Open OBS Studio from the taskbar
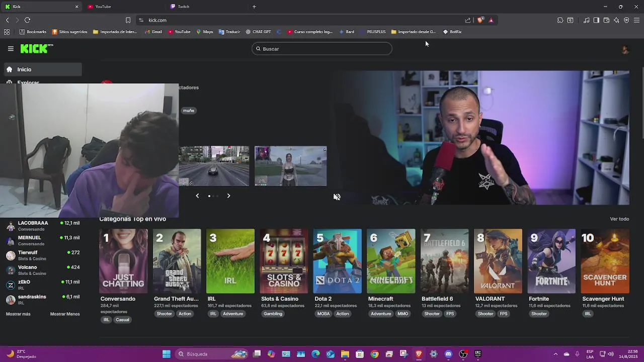The height and width of the screenshot is (362, 644). coord(463,354)
